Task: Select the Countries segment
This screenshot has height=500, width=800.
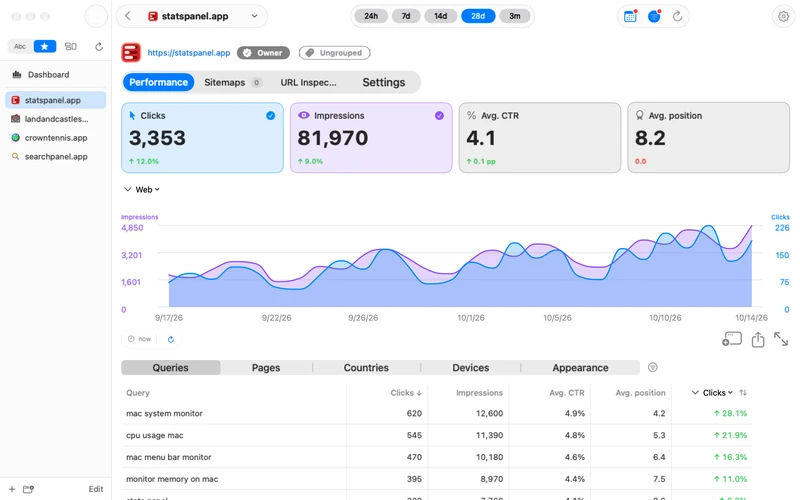Action: click(366, 367)
